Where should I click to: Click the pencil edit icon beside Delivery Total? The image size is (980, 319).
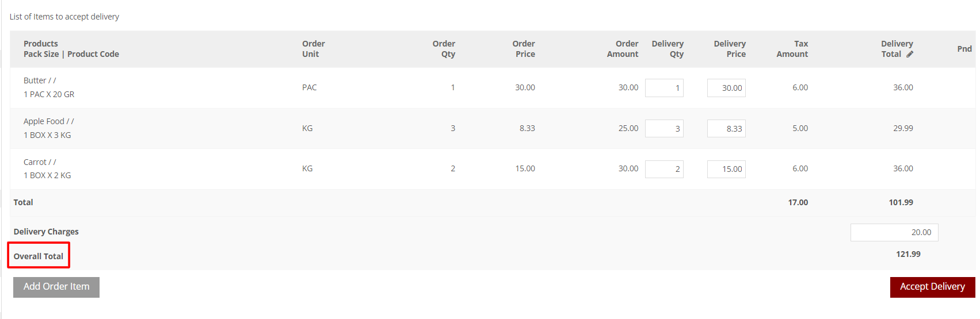click(x=910, y=54)
